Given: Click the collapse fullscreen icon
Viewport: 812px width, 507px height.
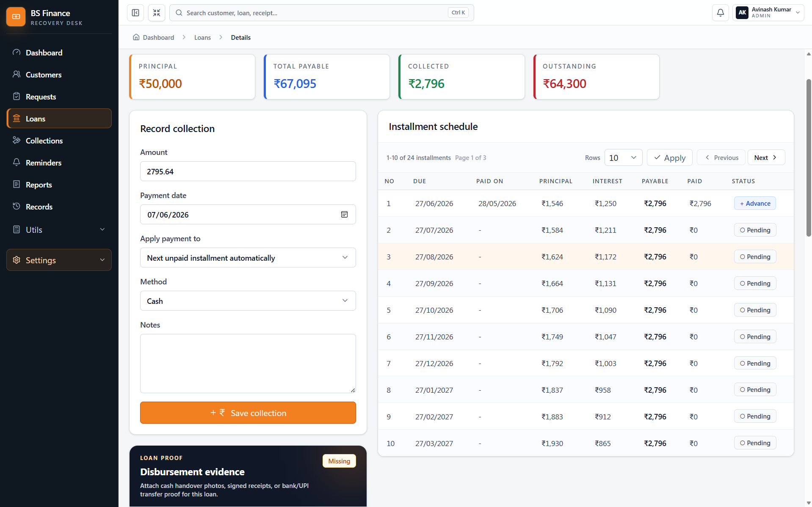Looking at the screenshot, I should point(157,13).
